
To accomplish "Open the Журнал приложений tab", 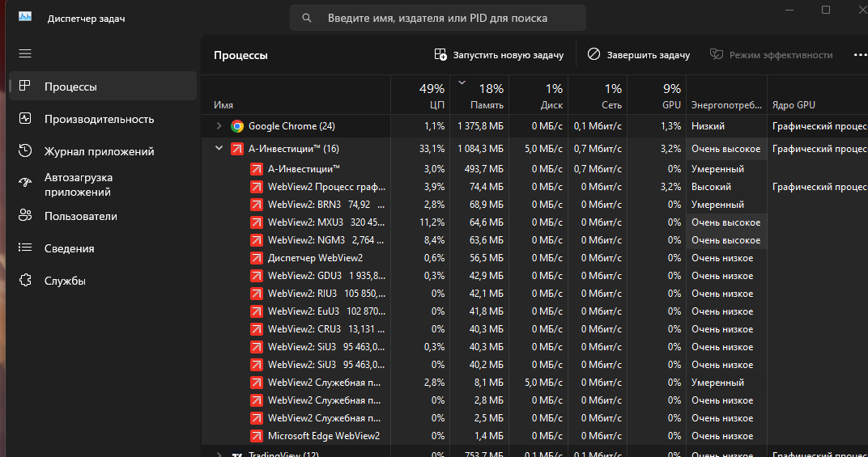I will pyautogui.click(x=99, y=151).
